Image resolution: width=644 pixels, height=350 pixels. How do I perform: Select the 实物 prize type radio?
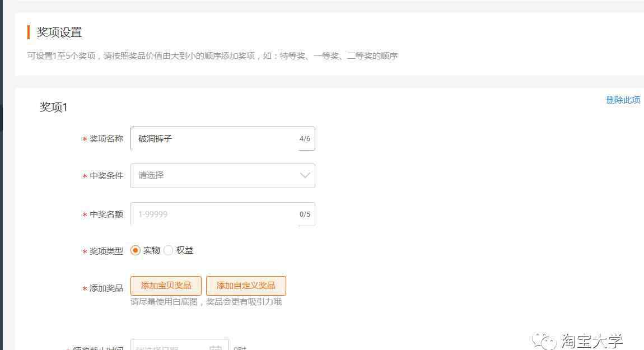tap(136, 250)
